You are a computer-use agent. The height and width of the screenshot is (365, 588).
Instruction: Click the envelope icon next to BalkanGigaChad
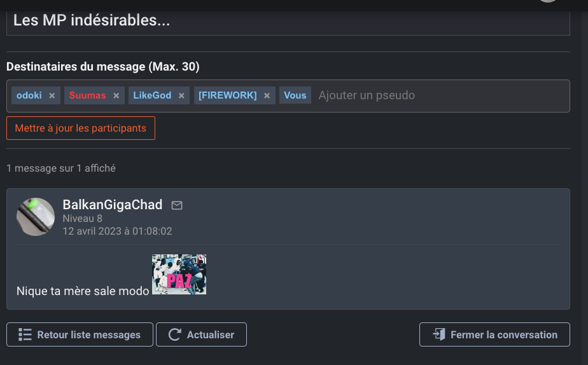pyautogui.click(x=177, y=205)
